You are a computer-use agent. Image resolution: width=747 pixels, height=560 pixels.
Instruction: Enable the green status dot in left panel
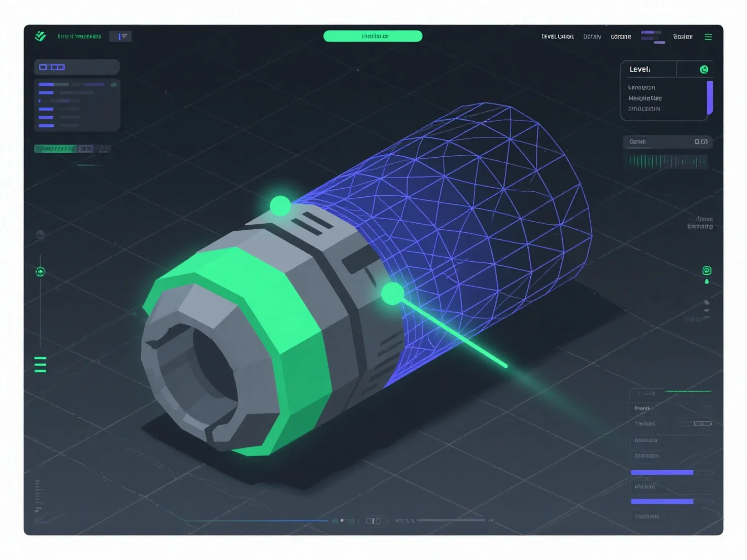(114, 85)
